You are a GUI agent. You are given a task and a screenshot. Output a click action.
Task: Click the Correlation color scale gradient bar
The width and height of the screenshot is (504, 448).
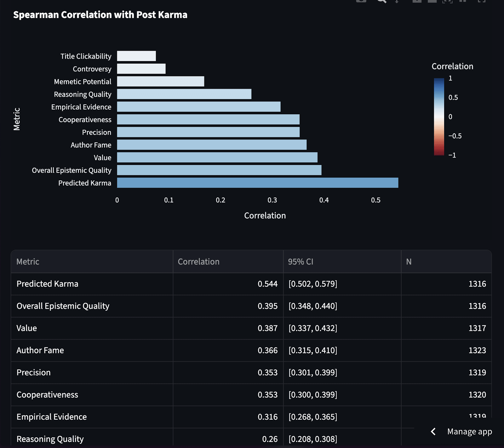(439, 117)
